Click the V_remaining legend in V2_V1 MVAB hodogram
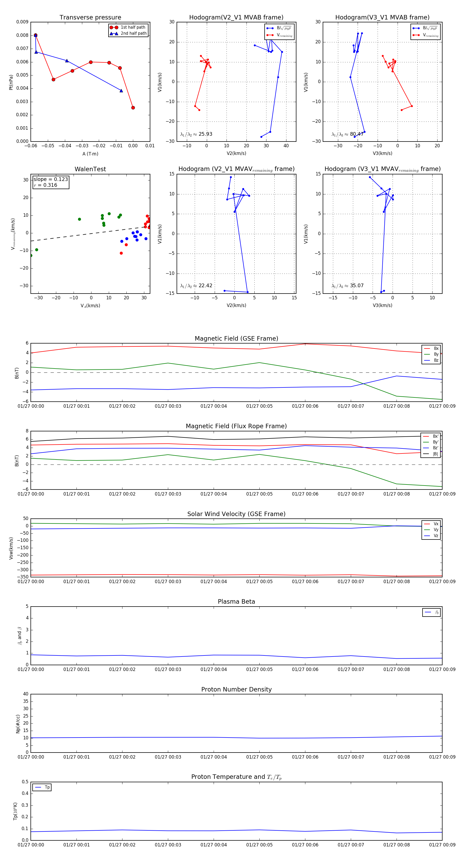Viewport: 473px width, 868px height. [x=279, y=35]
